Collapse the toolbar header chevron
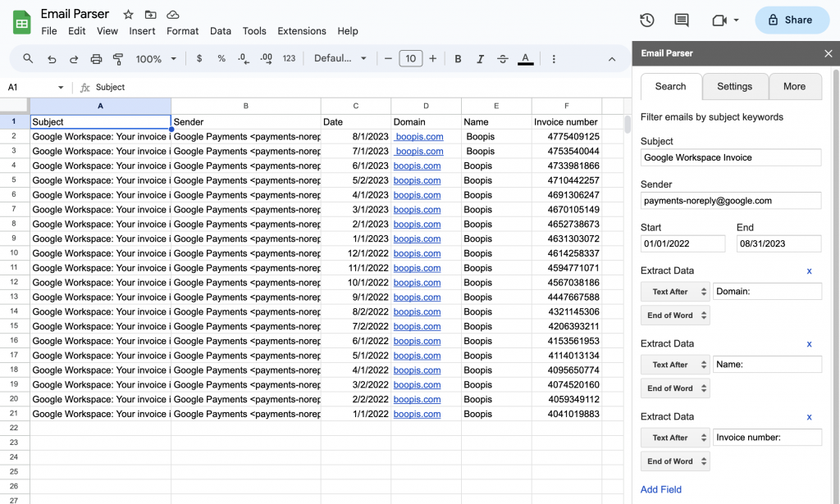The image size is (840, 504). click(612, 59)
